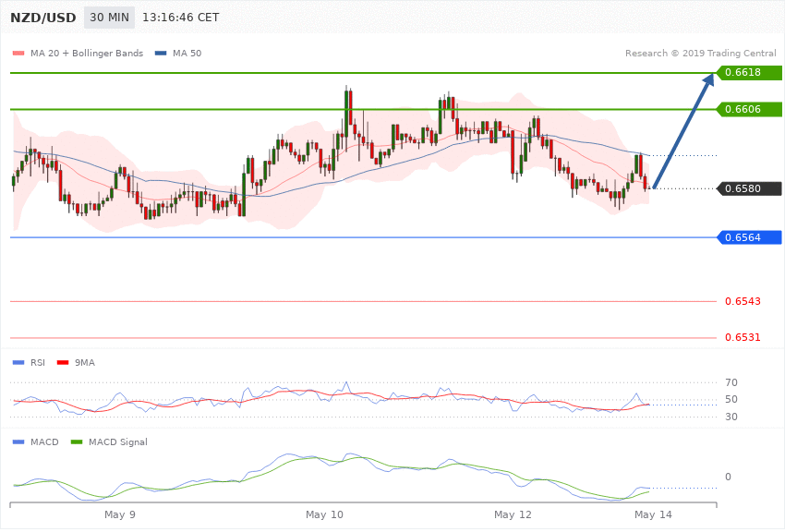Click the MA 50 blue legend swatch
Viewport: 785px width, 532px height.
point(161,53)
